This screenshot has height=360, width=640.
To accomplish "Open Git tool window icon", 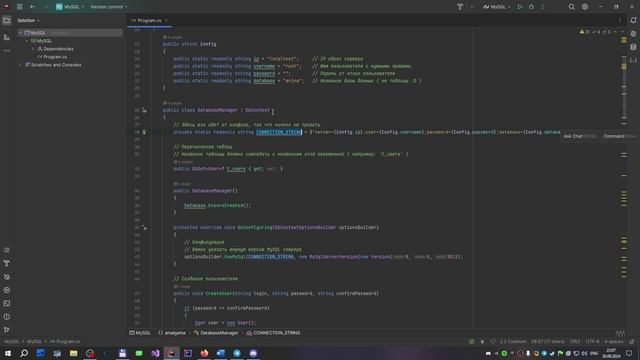I will coord(7,330).
